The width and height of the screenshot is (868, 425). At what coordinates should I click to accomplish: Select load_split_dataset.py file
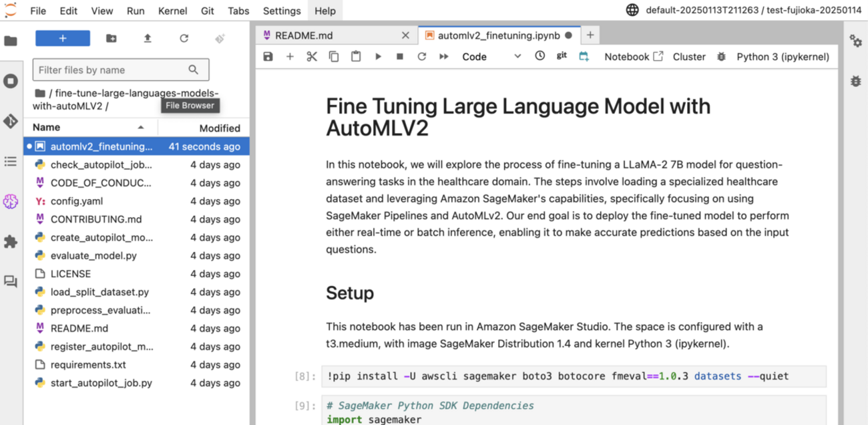point(137,292)
